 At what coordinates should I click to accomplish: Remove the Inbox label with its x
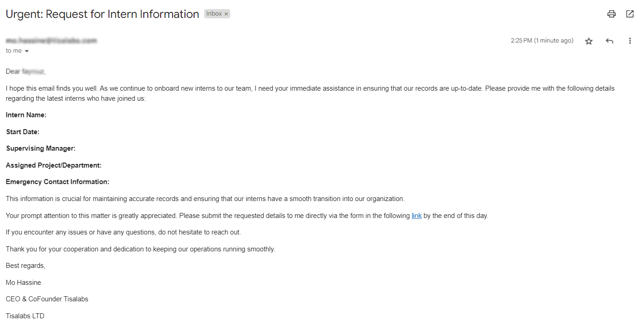click(226, 14)
